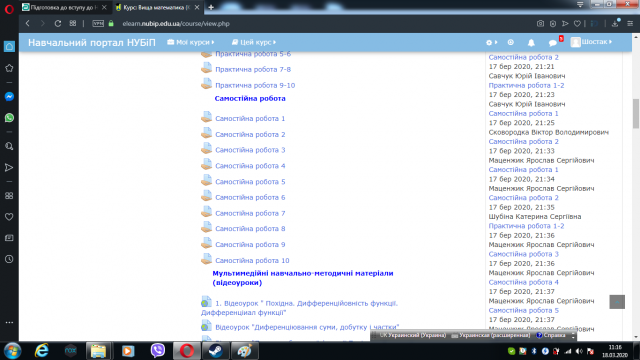This screenshot has width=640, height=360.
Task: Open notifications bell on portal
Action: [x=531, y=42]
